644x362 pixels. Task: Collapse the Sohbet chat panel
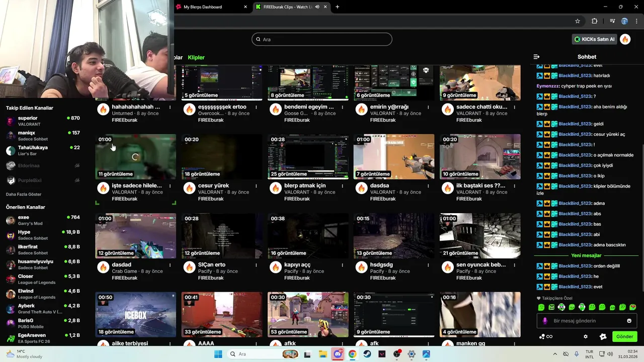[x=536, y=57]
